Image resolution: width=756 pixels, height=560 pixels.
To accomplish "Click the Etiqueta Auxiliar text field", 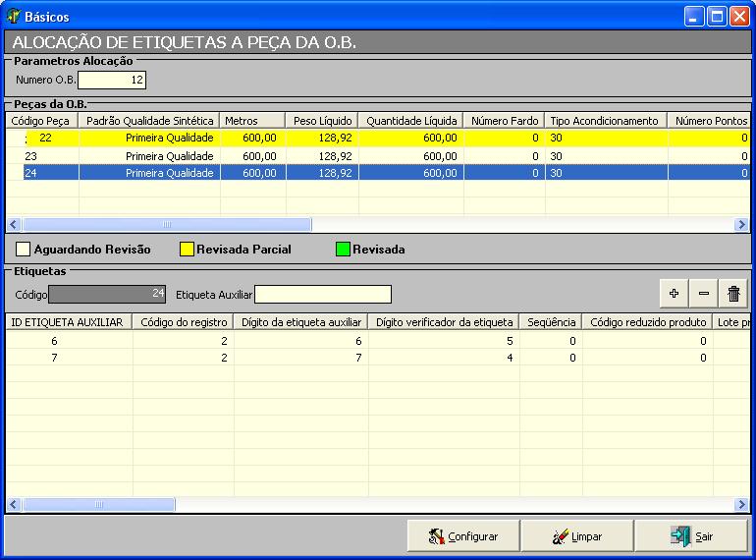I will point(322,295).
